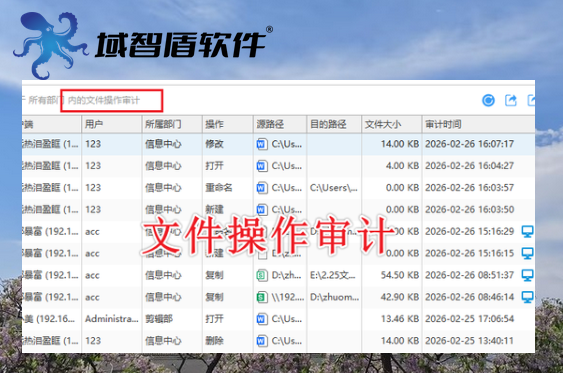Image resolution: width=563 pixels, height=373 pixels.
Task: Click spreadsheet file icon in 08:51:37 row
Action: tap(262, 276)
